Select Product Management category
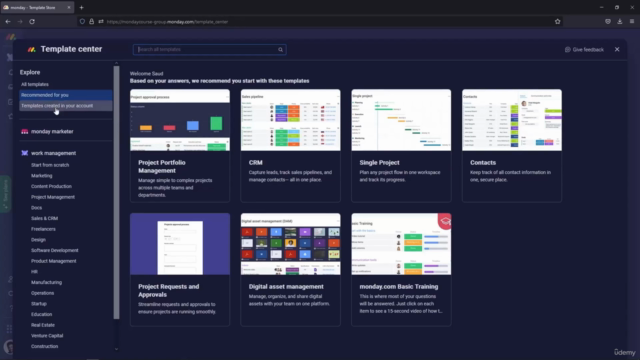The height and width of the screenshot is (360, 640). click(x=53, y=261)
